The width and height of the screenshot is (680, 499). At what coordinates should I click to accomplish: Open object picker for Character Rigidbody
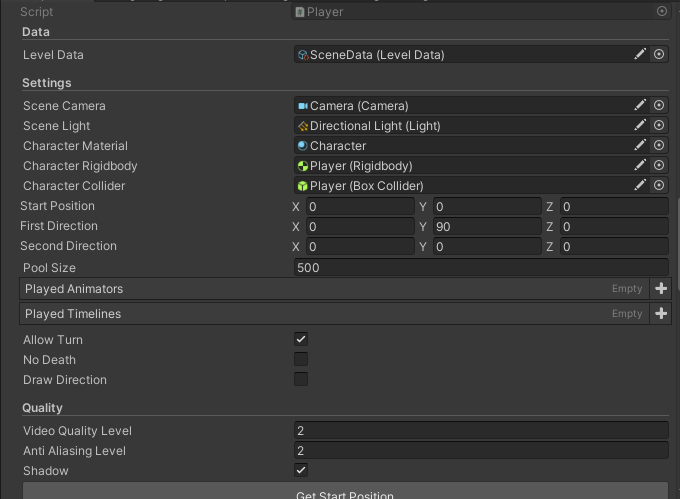(x=659, y=165)
